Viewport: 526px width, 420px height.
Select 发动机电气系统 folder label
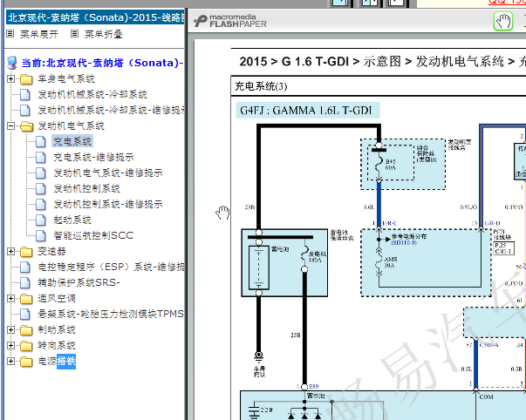(x=71, y=126)
